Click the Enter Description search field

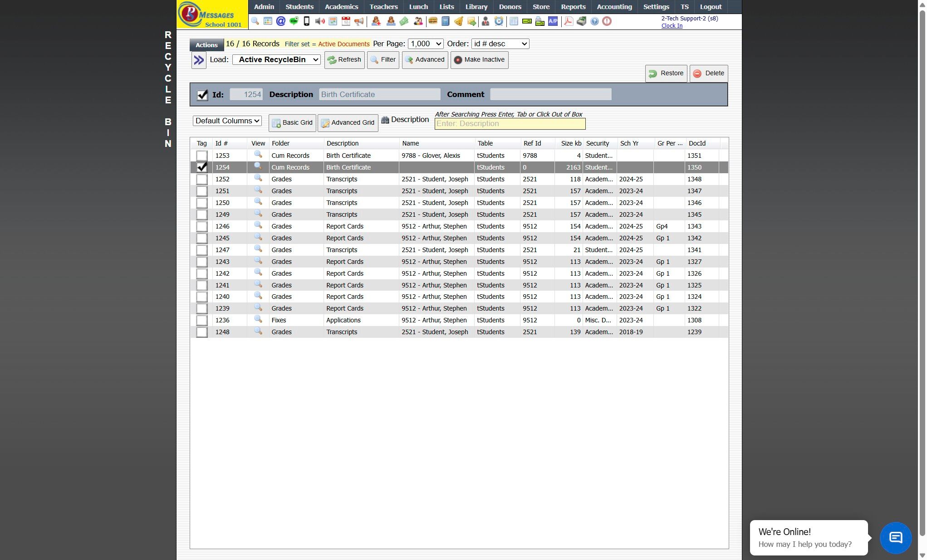pos(510,124)
